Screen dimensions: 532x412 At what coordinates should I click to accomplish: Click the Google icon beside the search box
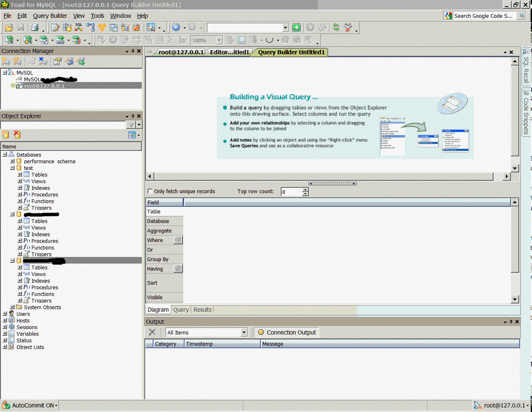[x=448, y=16]
